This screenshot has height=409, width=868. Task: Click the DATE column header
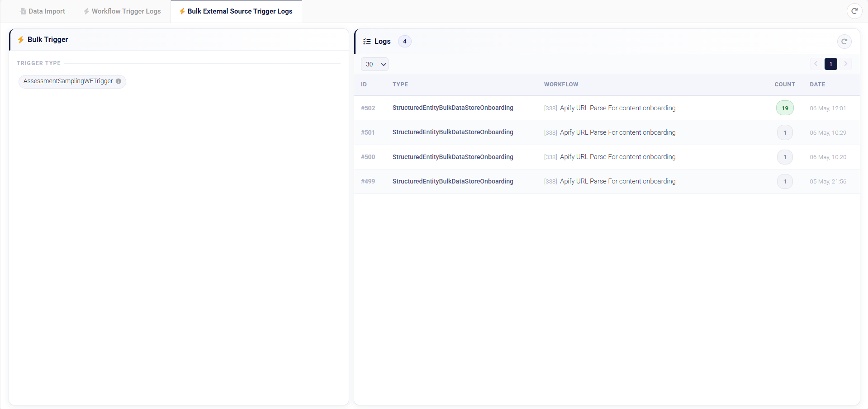pos(817,85)
